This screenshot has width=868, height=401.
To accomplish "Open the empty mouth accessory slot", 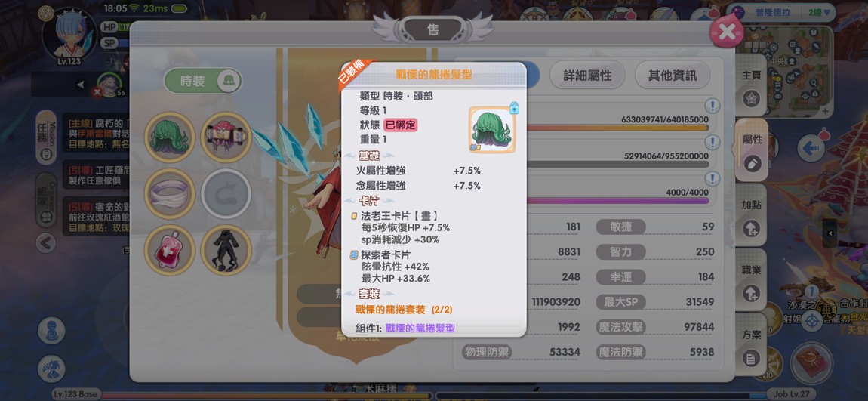I will coord(226,193).
